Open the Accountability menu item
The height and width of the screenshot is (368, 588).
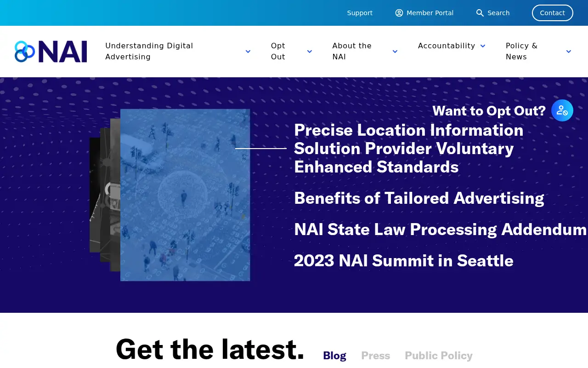point(447,46)
